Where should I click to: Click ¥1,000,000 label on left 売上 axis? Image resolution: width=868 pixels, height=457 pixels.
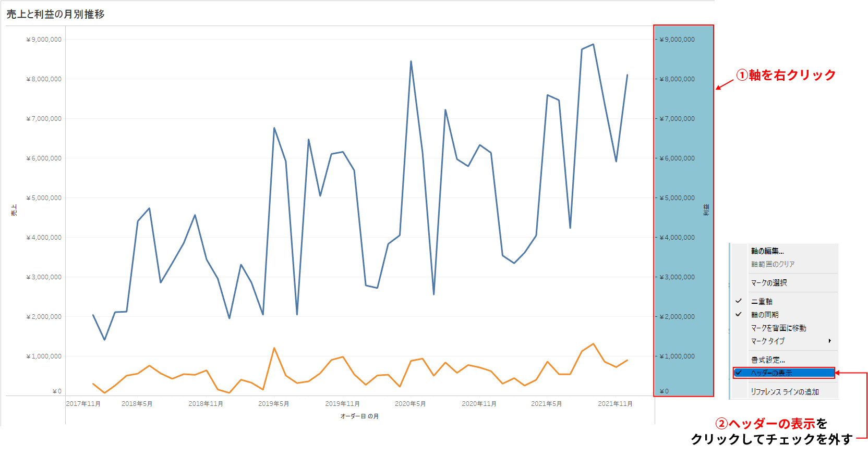coord(44,356)
